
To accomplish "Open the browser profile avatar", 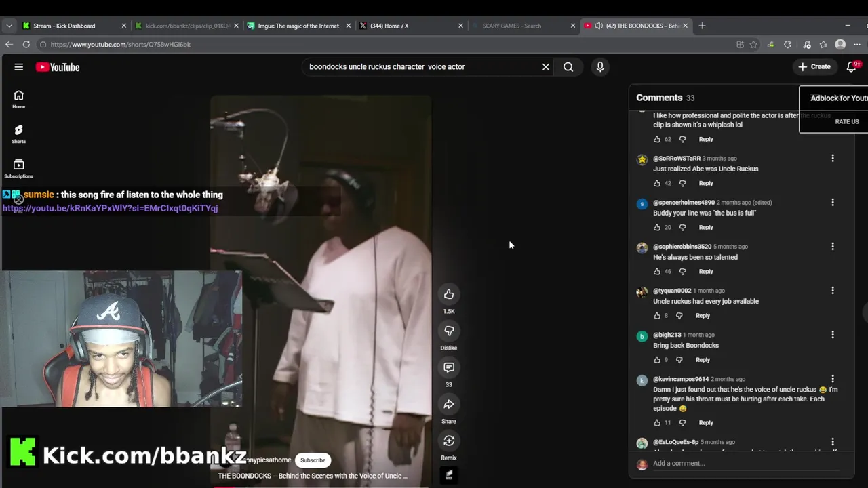I will (x=840, y=45).
